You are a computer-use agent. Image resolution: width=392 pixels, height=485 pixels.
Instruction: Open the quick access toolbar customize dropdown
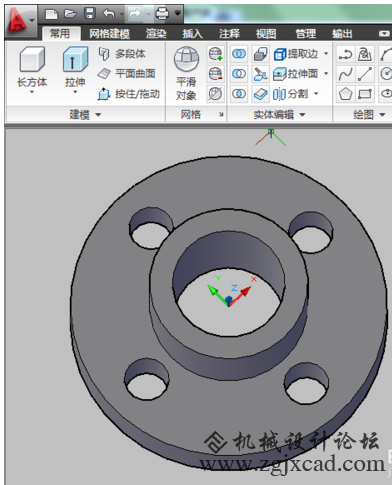pyautogui.click(x=178, y=13)
